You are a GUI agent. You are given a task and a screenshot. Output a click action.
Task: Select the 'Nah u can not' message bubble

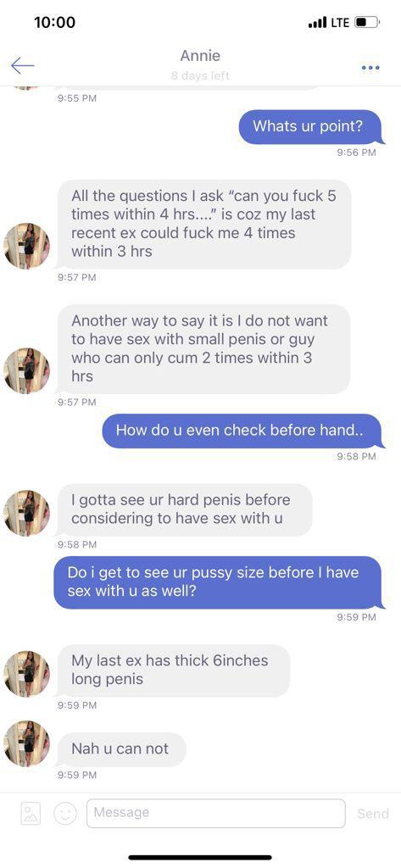pos(121,749)
